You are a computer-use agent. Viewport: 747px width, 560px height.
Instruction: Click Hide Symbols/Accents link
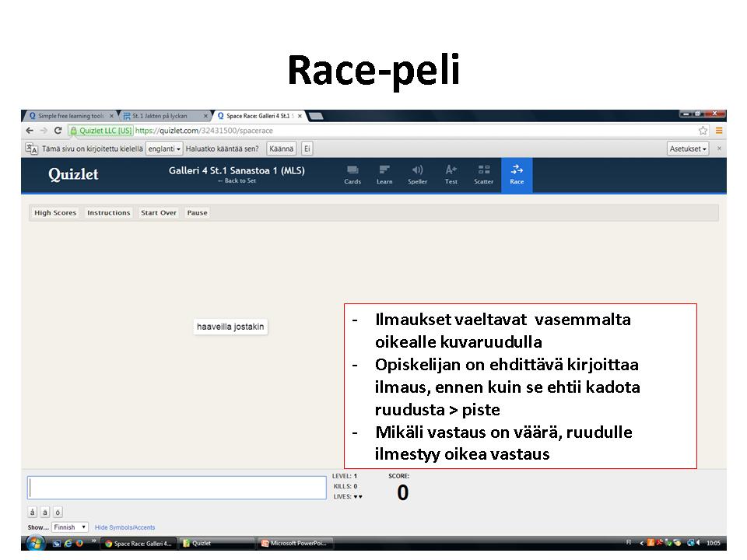tap(124, 527)
